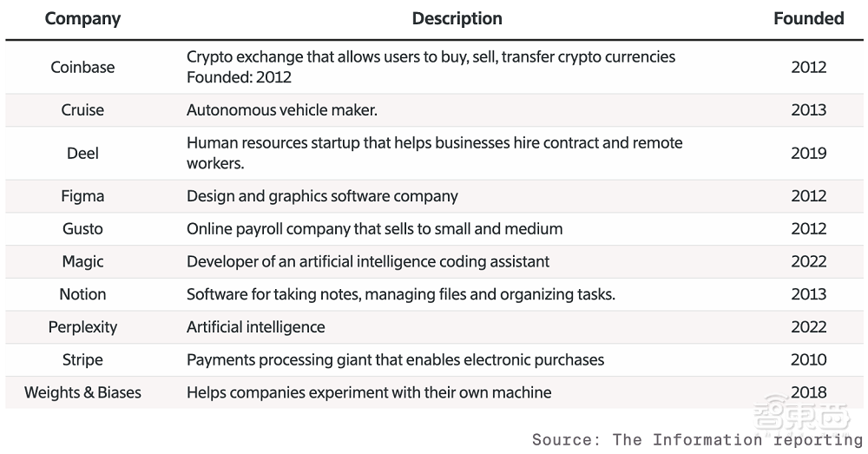Click the 2019 founded year for Deel

(x=808, y=153)
